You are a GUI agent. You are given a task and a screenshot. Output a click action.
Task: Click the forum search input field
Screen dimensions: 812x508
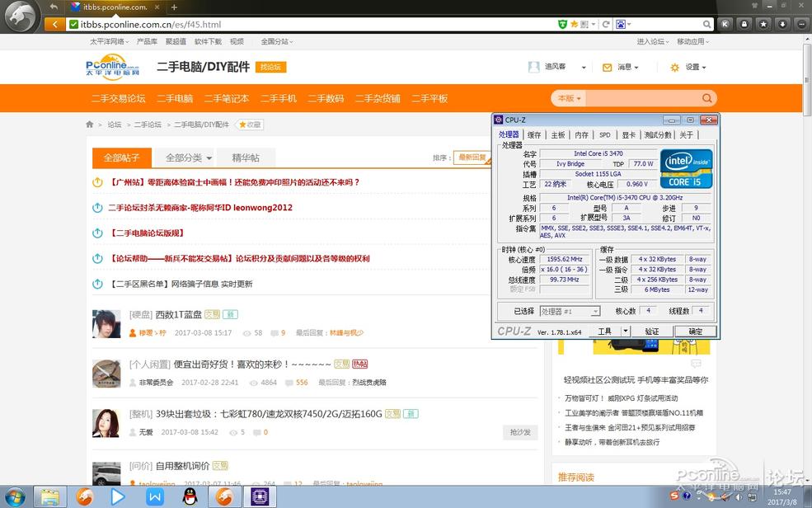642,98
